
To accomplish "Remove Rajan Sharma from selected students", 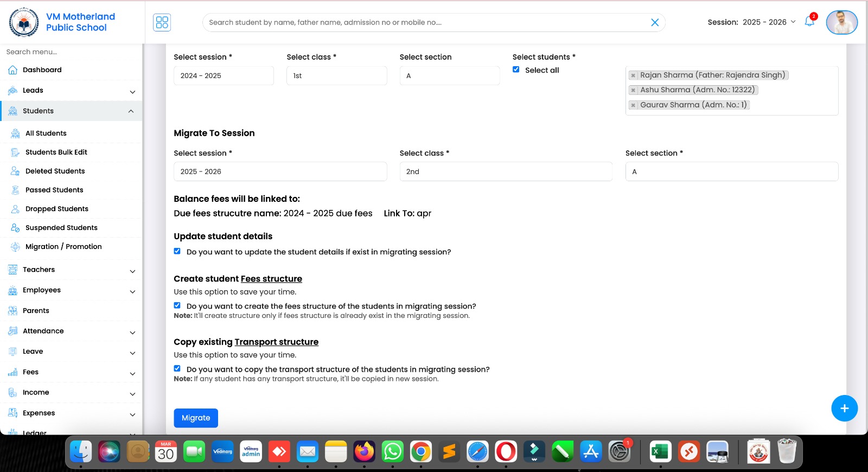I will [x=633, y=75].
